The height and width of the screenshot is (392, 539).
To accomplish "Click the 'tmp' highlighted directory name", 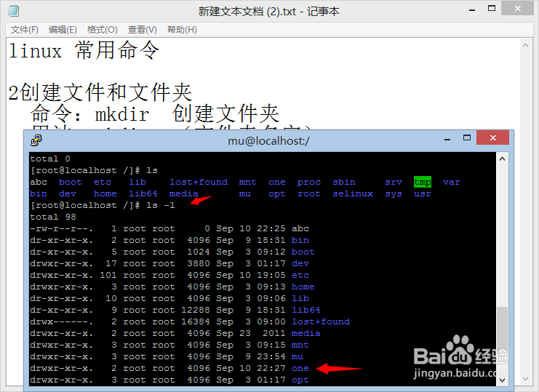I will click(x=423, y=182).
